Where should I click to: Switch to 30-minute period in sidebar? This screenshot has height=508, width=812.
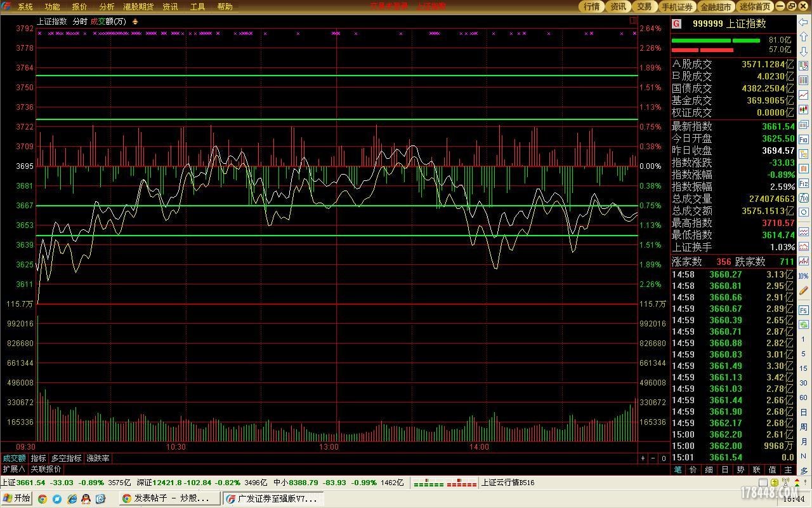(x=803, y=382)
